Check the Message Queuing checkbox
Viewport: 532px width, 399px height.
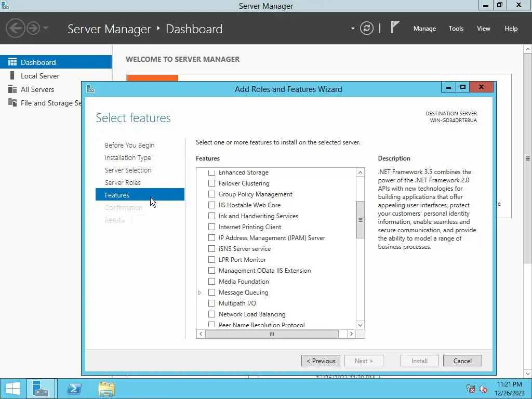[x=212, y=292]
